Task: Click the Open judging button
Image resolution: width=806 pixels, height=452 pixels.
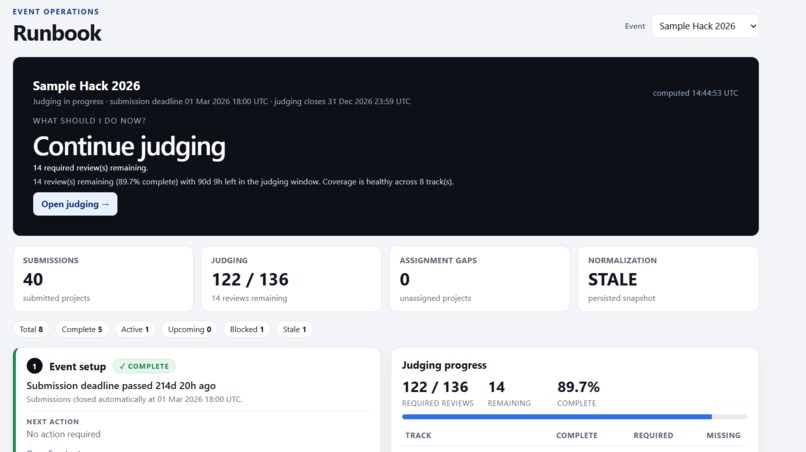Action: point(75,204)
